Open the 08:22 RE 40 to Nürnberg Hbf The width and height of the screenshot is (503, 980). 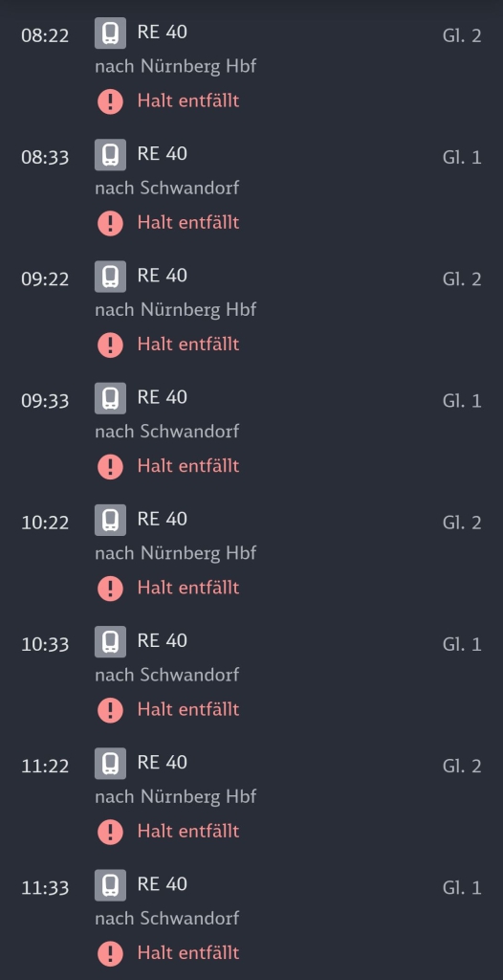251,66
